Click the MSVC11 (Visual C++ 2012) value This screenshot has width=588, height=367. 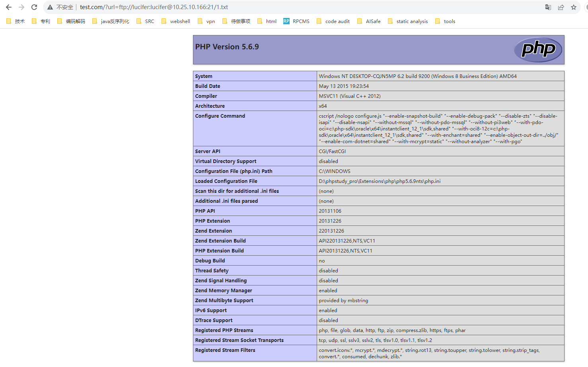pos(350,96)
